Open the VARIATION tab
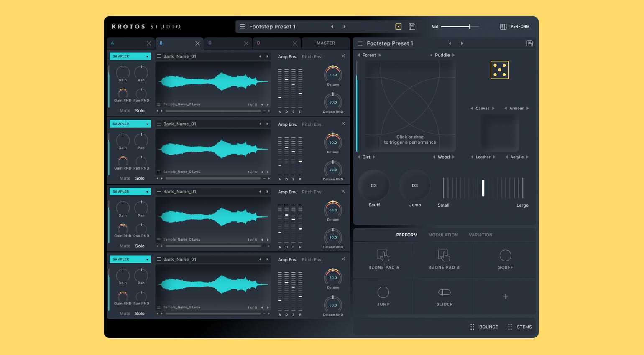The width and height of the screenshot is (644, 355). tap(480, 235)
